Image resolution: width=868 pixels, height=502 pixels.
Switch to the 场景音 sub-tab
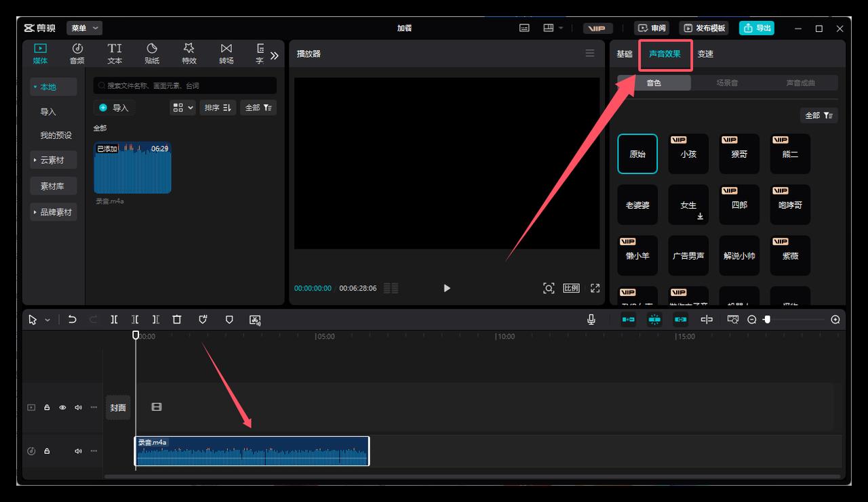point(727,83)
